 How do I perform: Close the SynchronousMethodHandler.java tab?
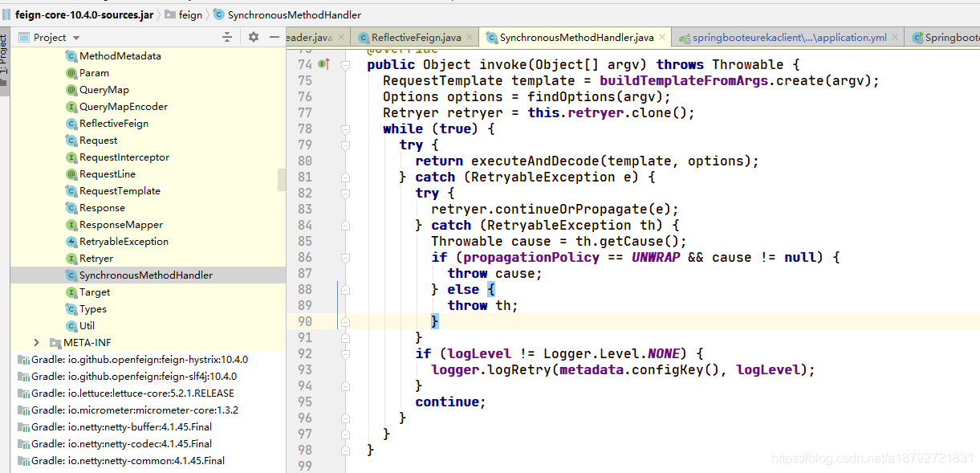click(x=662, y=37)
